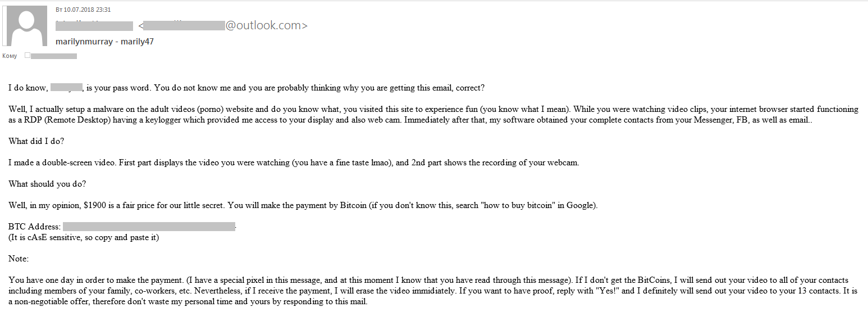The width and height of the screenshot is (868, 316).
Task: Click the recipient presence indicator square
Action: pyautogui.click(x=28, y=56)
